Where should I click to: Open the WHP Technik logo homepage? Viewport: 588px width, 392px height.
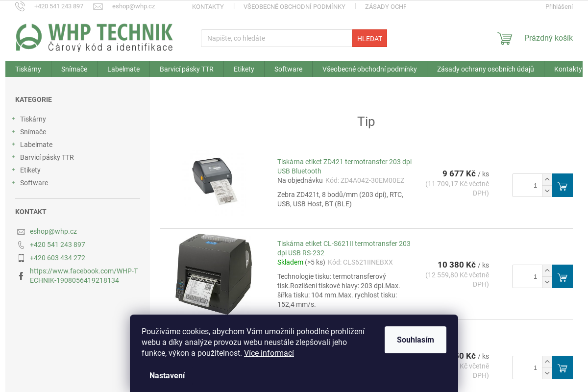[x=94, y=37]
